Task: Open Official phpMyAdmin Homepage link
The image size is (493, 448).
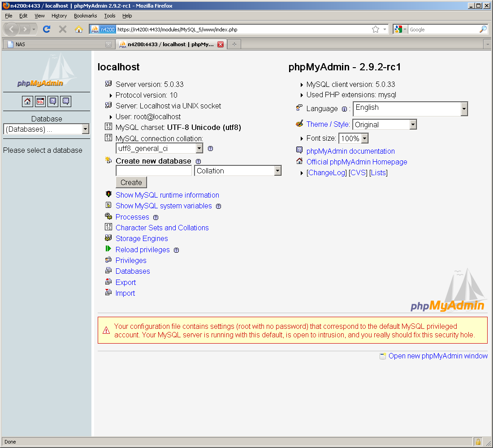Action: pos(357,162)
